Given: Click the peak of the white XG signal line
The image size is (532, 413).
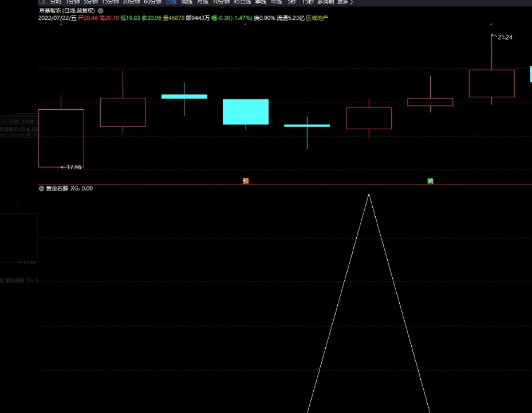Looking at the screenshot, I should pyautogui.click(x=369, y=194).
